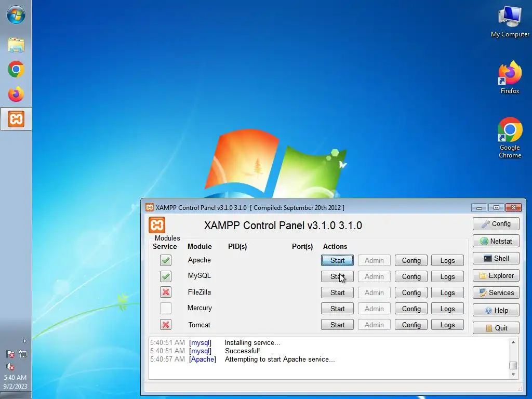This screenshot has width=532, height=399.
Task: Open XAMPP Help
Action: pyautogui.click(x=496, y=310)
